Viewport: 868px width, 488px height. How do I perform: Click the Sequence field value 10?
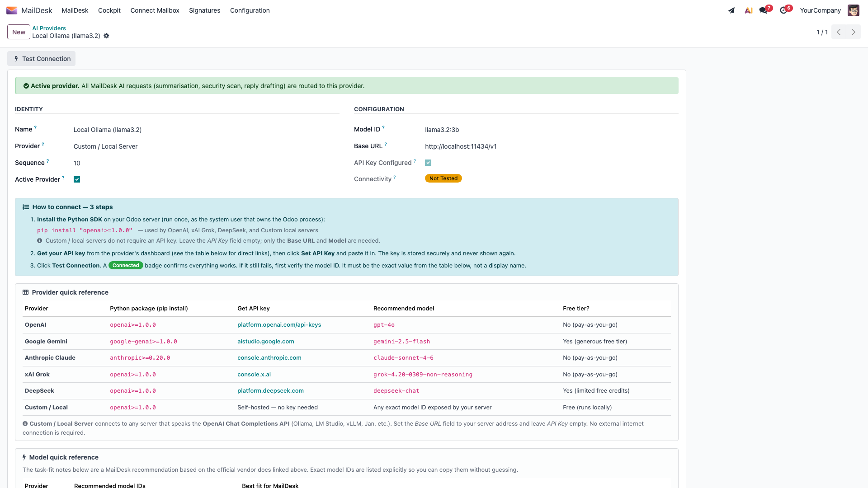coord(77,163)
